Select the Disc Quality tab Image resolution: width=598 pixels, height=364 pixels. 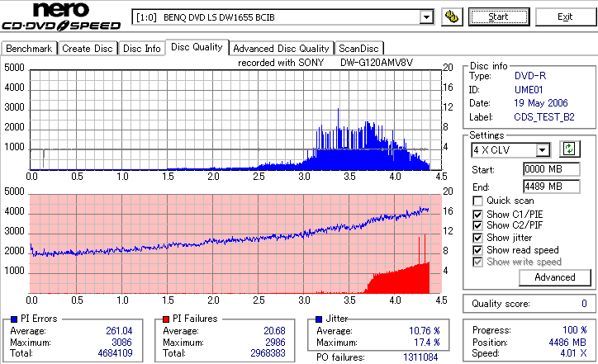tap(197, 47)
